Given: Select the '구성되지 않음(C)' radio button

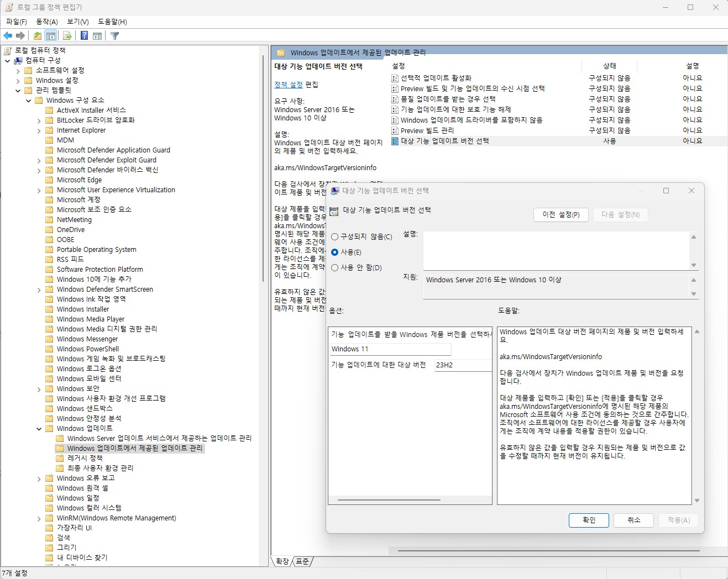Looking at the screenshot, I should 335,237.
